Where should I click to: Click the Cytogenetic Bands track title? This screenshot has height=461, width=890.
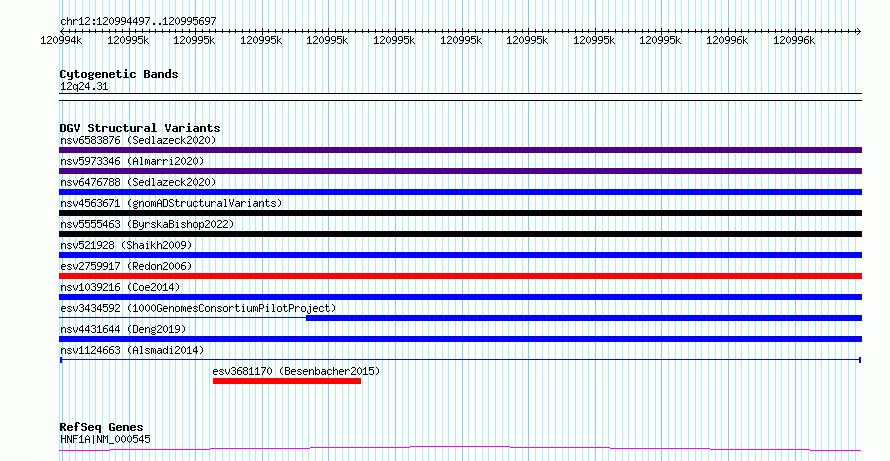tap(119, 74)
